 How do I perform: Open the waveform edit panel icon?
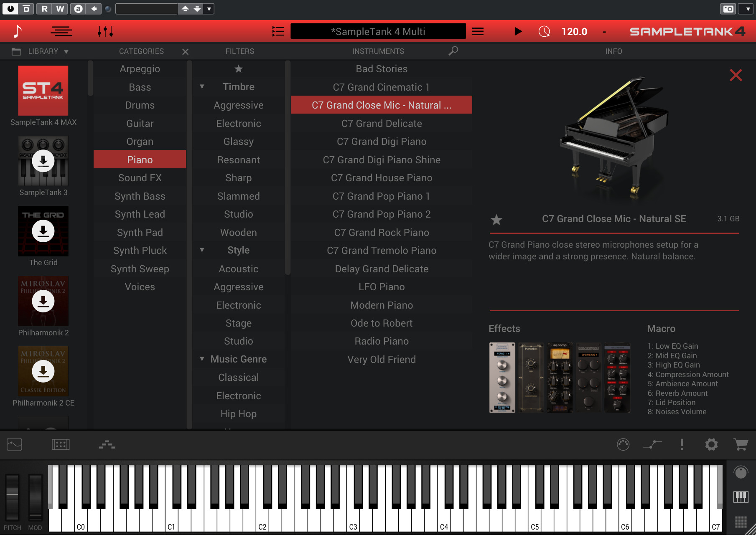14,444
